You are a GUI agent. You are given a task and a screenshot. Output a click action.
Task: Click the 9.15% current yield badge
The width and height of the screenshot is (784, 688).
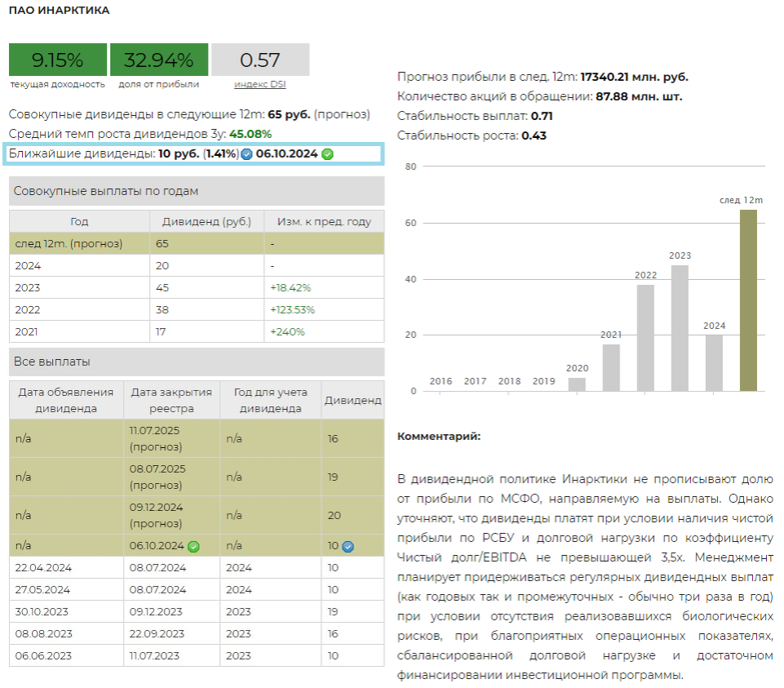(x=58, y=60)
